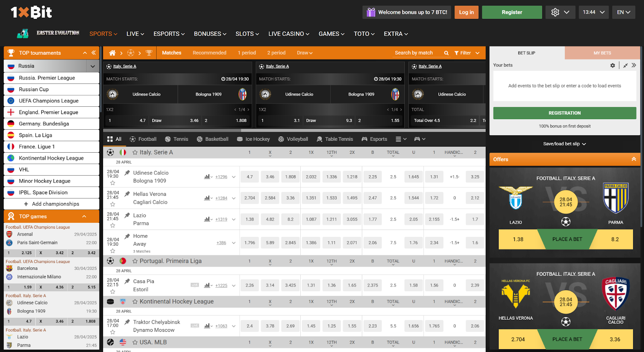The height and width of the screenshot is (352, 644).
Task: Open the gift welcome bonus icon
Action: 371,12
